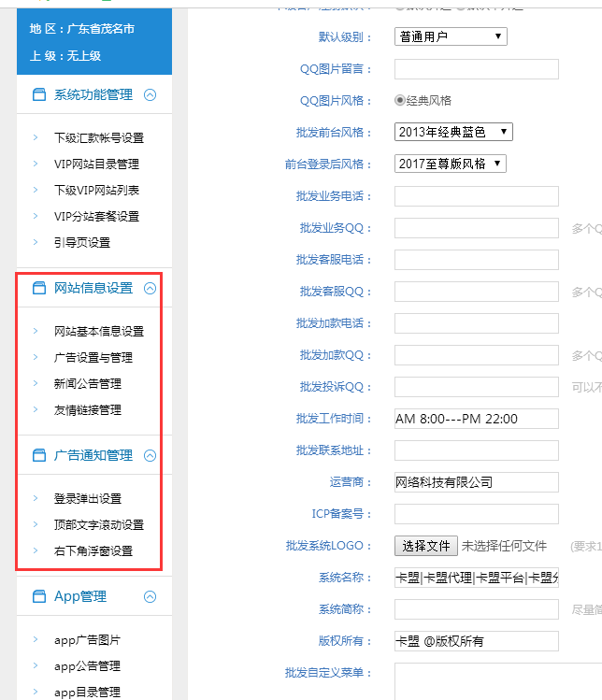Collapse the 网站信息设置 section chevron
Image resolution: width=602 pixels, height=700 pixels.
(150, 289)
